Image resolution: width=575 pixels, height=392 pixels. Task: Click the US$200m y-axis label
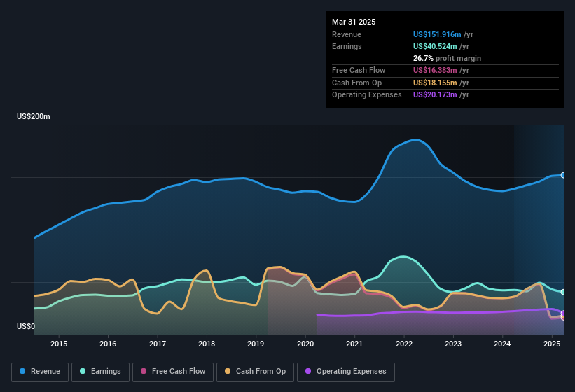coord(34,116)
